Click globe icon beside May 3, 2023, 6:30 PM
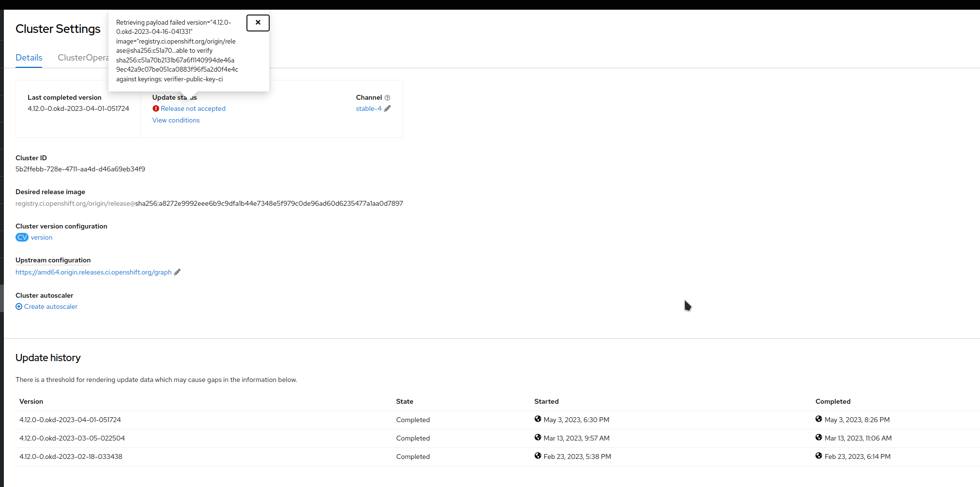The image size is (980, 487). pyautogui.click(x=538, y=419)
